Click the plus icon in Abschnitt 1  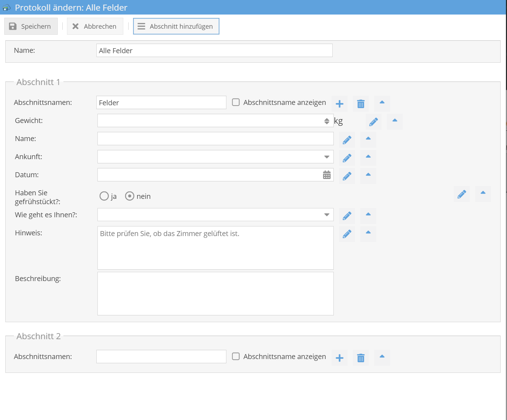pos(339,103)
